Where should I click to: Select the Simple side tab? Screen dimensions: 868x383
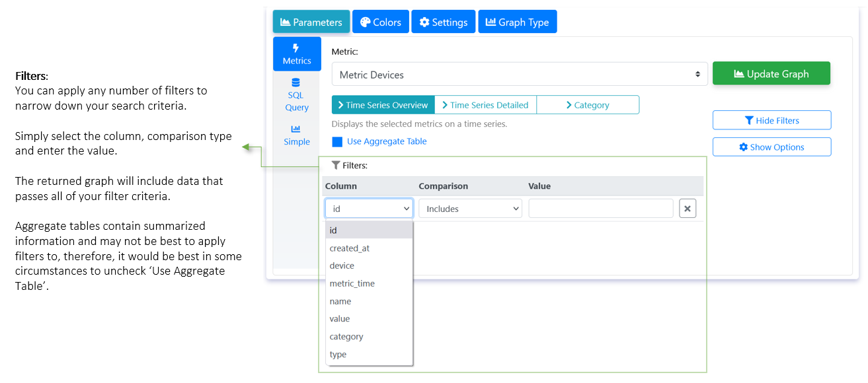coord(297,135)
